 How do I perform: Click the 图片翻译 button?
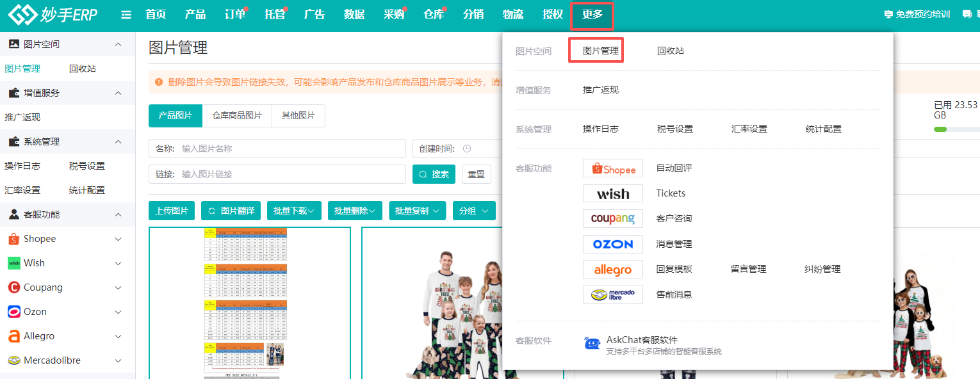click(x=231, y=211)
